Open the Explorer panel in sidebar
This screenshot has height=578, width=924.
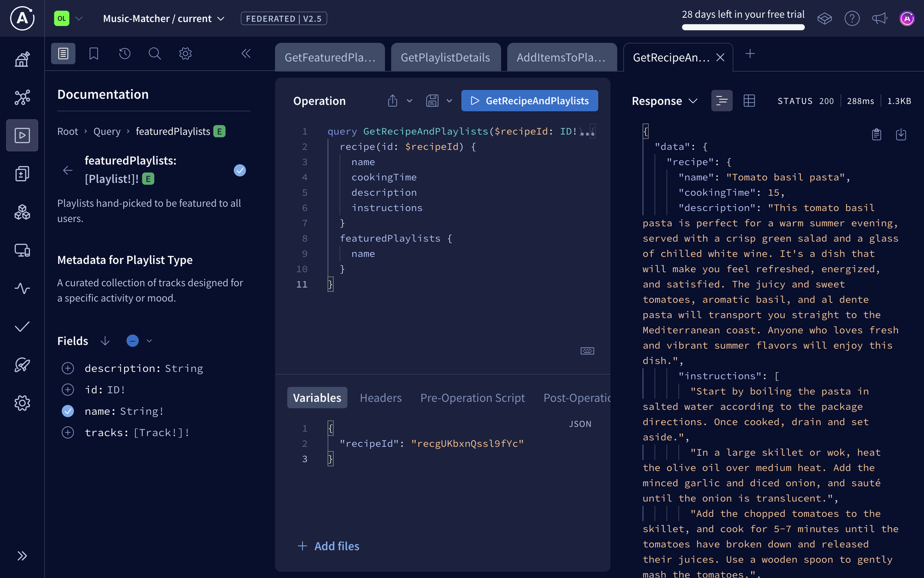(22, 135)
